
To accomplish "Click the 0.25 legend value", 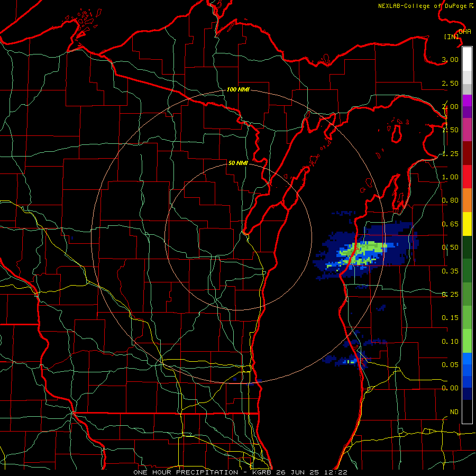I will tap(450, 295).
